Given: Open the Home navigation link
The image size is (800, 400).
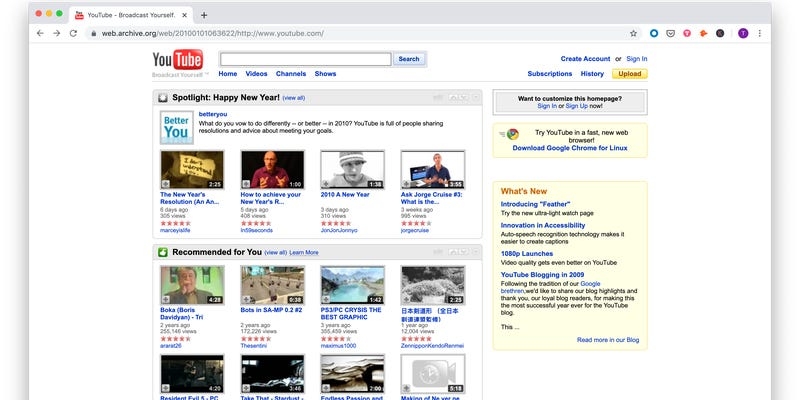Looking at the screenshot, I should 228,73.
